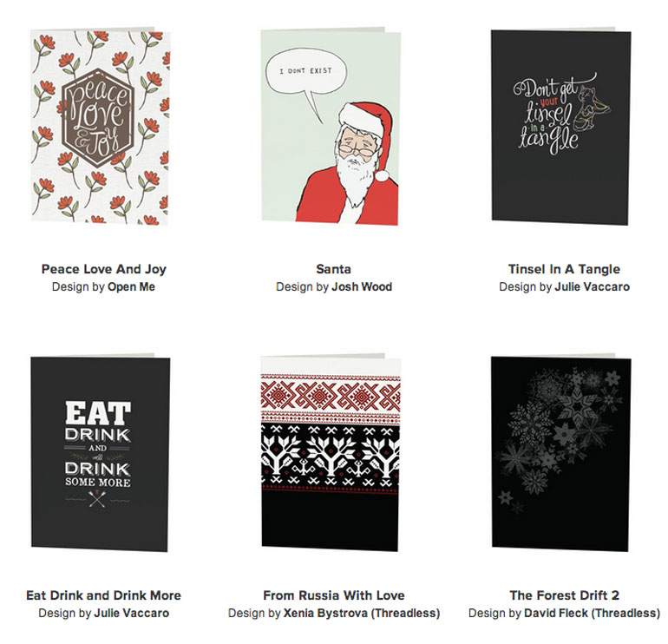The width and height of the screenshot is (668, 644).
Task: Select the Tinsel In A Tangle card image
Action: pos(561,127)
